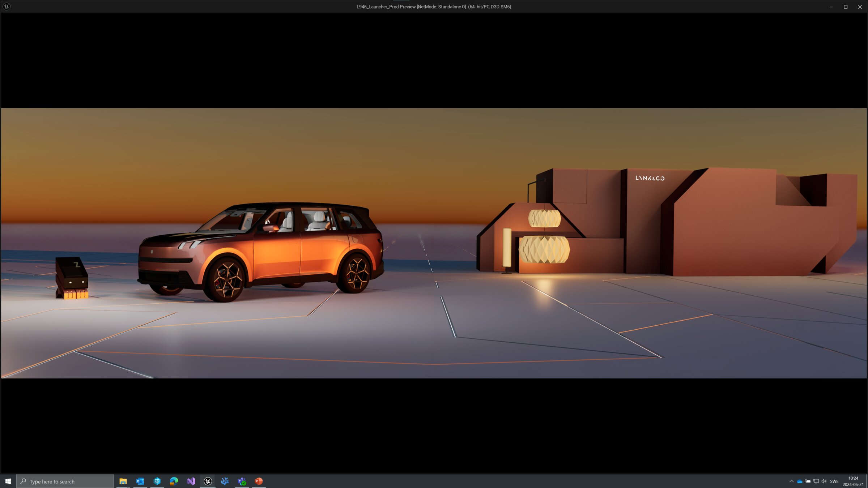The width and height of the screenshot is (868, 488).
Task: Open the OneDrive cloud tray icon
Action: [x=800, y=481]
